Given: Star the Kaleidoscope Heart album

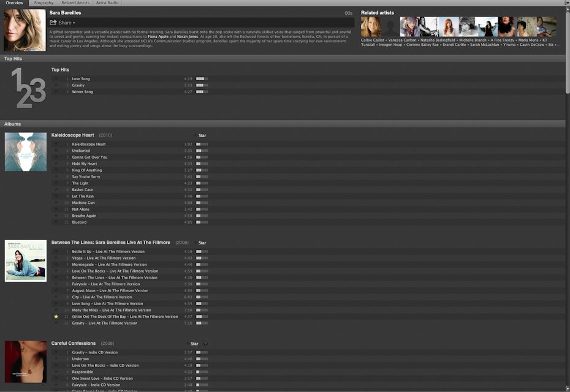Looking at the screenshot, I should tap(200, 135).
